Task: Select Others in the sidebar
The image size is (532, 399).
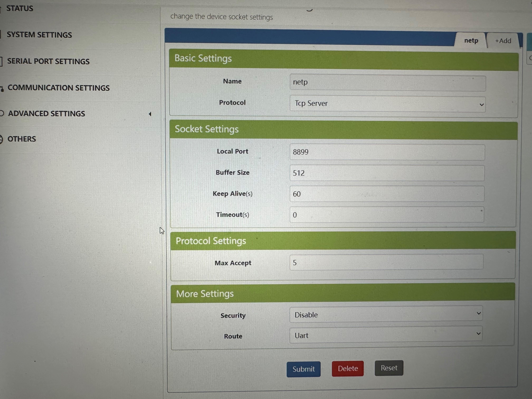Action: (22, 139)
